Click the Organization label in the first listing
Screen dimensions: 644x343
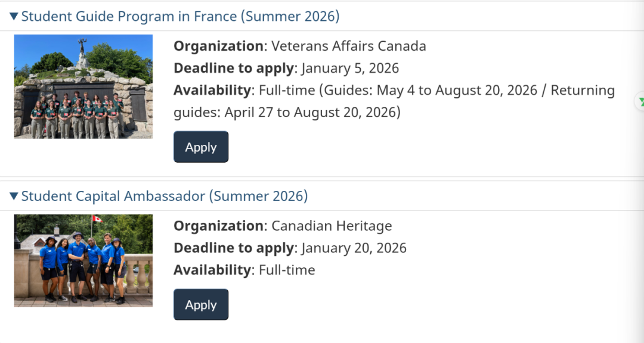coord(218,47)
